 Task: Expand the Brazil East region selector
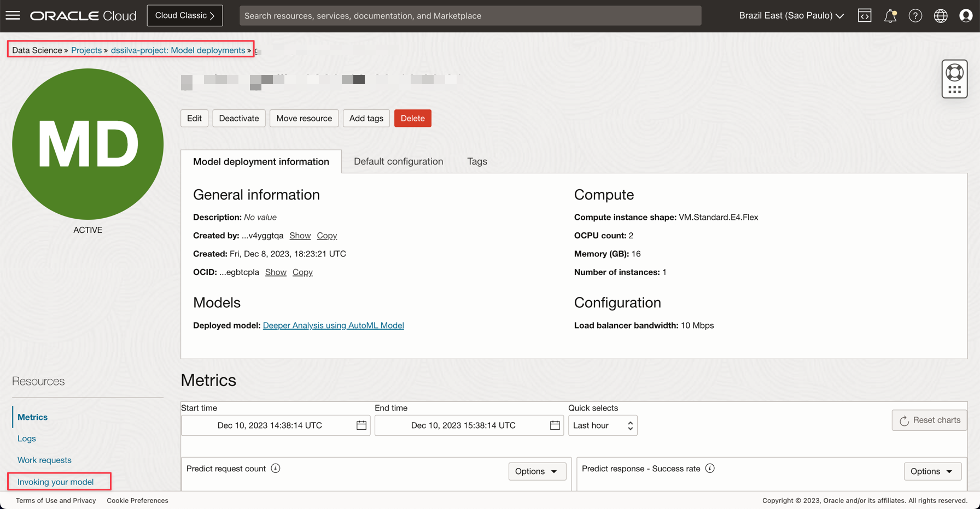(791, 16)
